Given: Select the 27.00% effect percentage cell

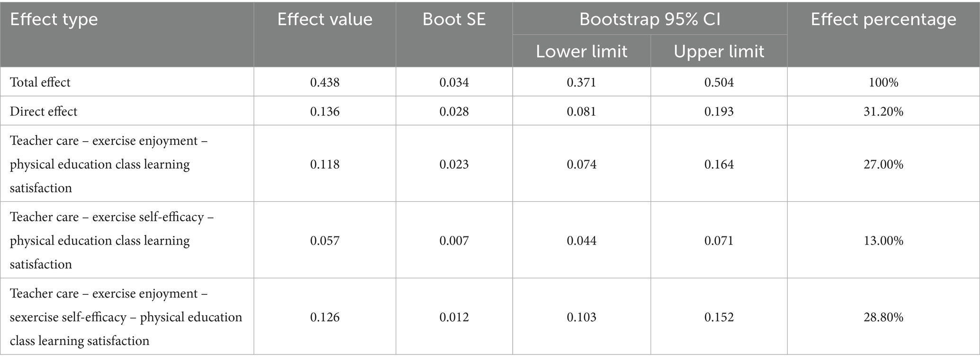Looking at the screenshot, I should (883, 164).
